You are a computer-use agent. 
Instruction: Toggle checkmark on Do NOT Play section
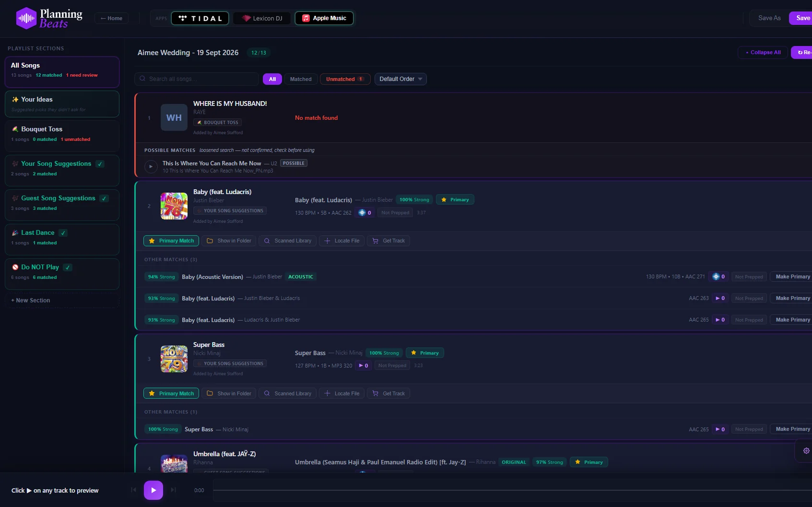(x=68, y=267)
